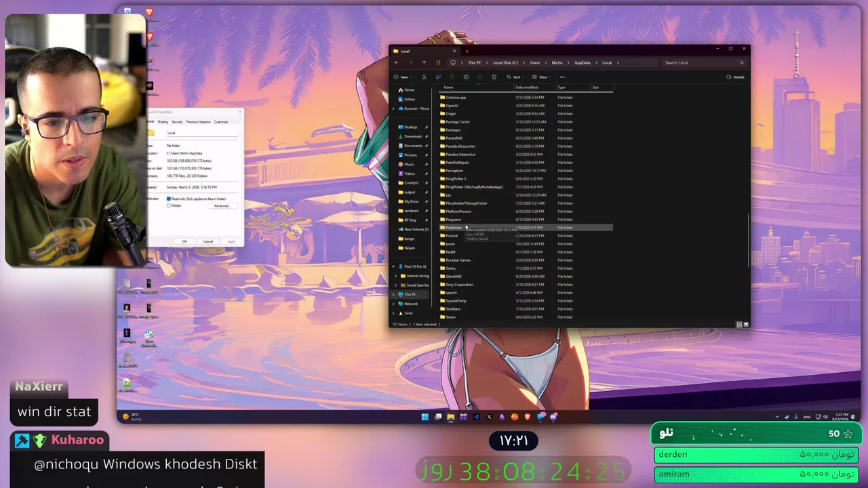Navigate to Local Disk (C:) breadcrumb

[505, 62]
